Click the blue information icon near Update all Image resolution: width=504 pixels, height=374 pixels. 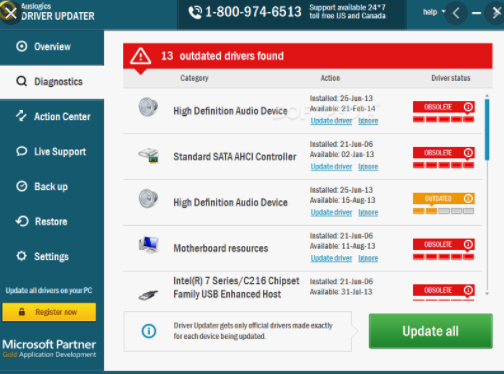(x=149, y=331)
